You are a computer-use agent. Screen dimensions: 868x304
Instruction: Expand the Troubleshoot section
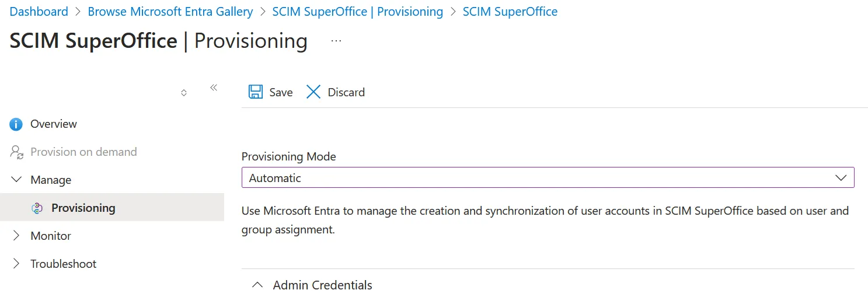(16, 264)
